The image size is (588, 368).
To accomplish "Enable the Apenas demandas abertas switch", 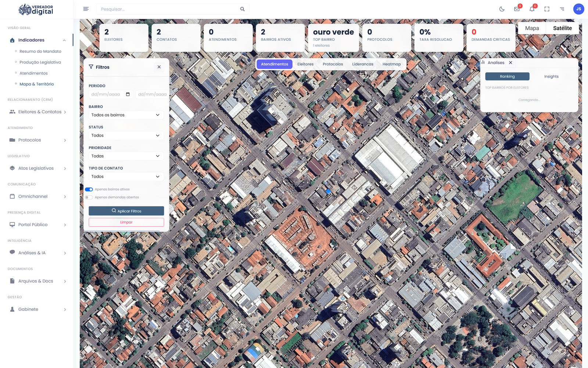I will coord(89,198).
